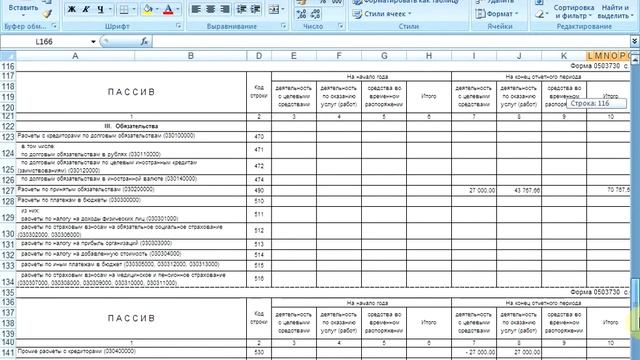The width and height of the screenshot is (640, 360).
Task: Toggle underline formatting (Ч)
Action: coord(100,9)
